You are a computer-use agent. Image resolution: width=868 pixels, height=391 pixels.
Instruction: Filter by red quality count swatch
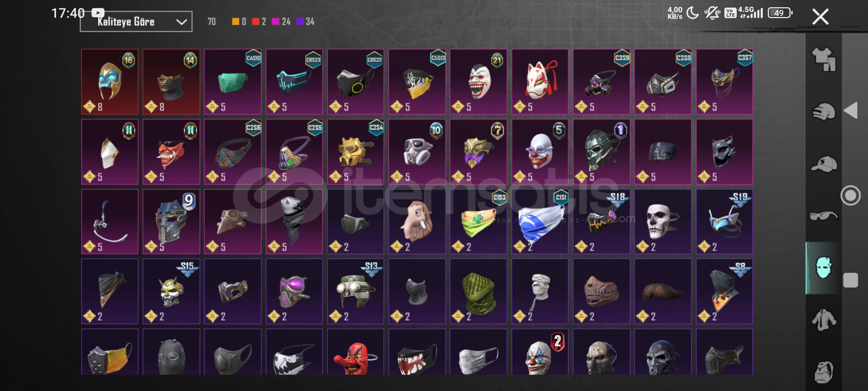click(x=259, y=22)
